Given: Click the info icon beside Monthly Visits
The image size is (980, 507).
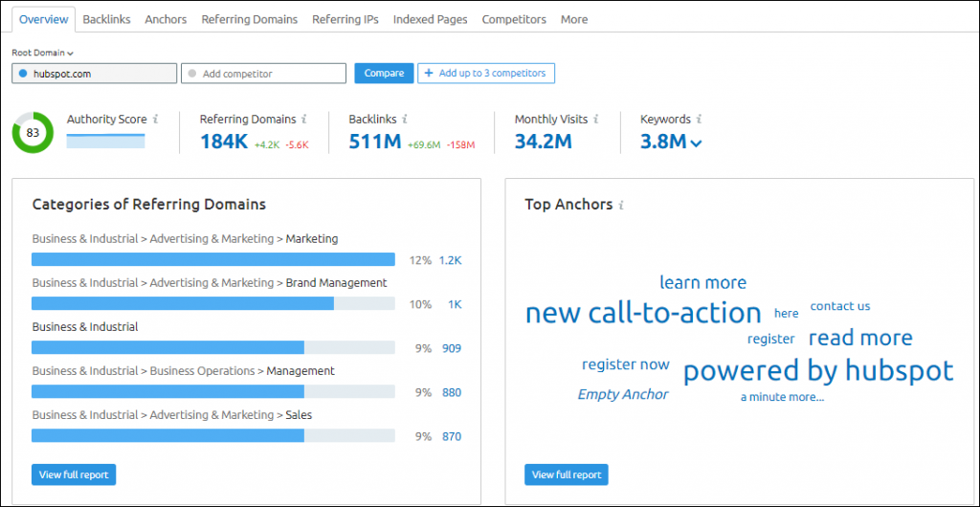Looking at the screenshot, I should coord(595,120).
